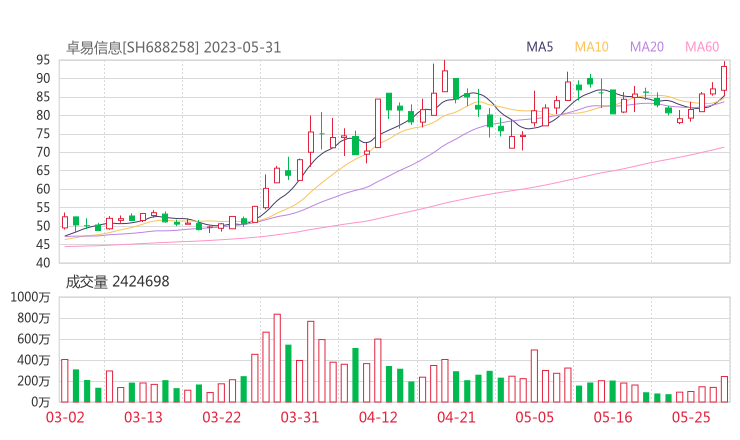
Task: Pick the 03-22 date axis marker
Action: tap(221, 417)
